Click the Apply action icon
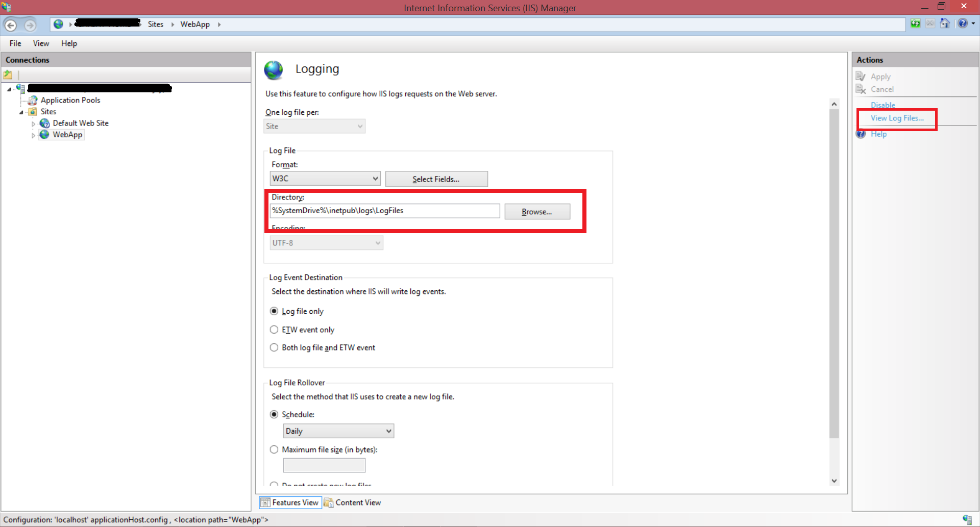Screen dimensions: 980x527 862,76
